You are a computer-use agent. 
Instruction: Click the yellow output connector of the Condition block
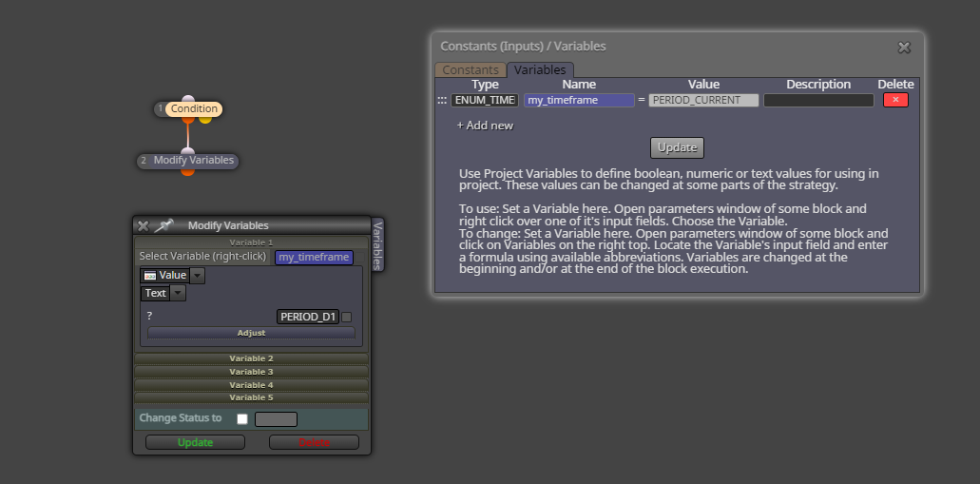coord(205,119)
